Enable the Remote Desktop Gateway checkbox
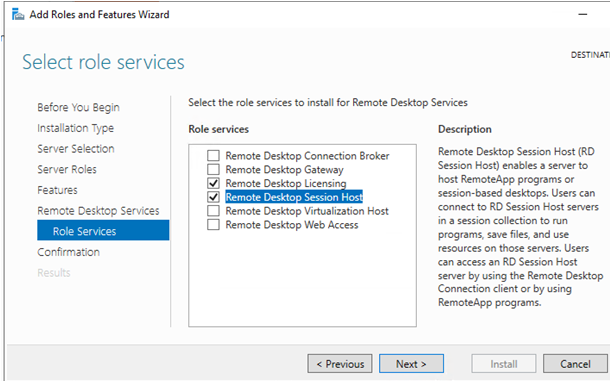The height and width of the screenshot is (381, 610). pyautogui.click(x=213, y=169)
